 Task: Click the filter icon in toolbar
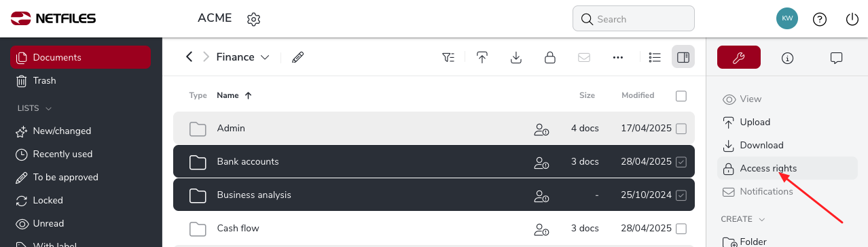point(448,58)
